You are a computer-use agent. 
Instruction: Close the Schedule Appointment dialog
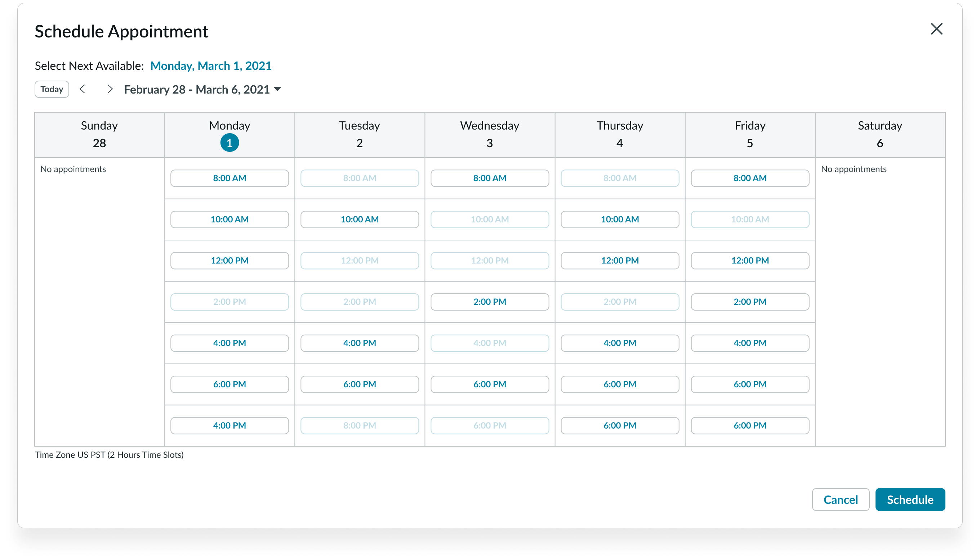click(x=936, y=29)
